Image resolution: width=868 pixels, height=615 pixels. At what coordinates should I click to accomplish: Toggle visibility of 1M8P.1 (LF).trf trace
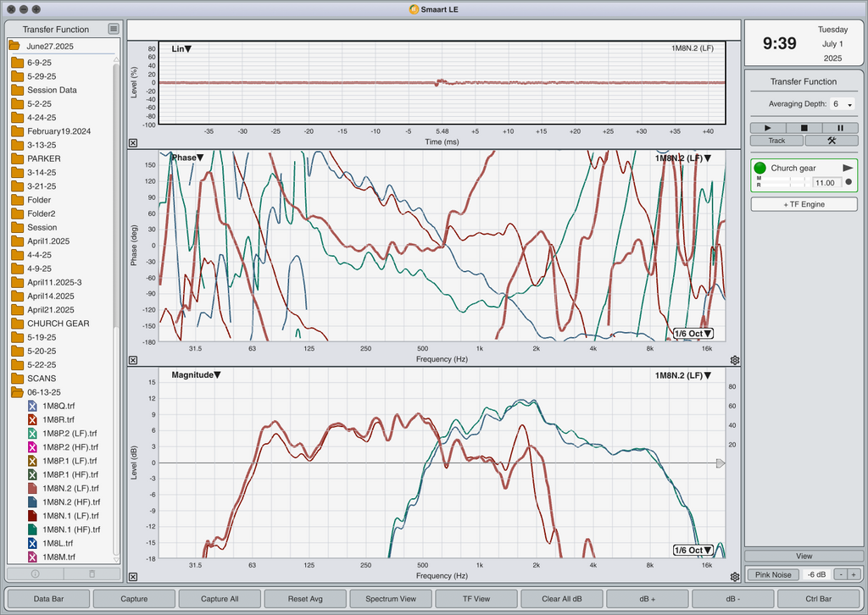pos(32,461)
